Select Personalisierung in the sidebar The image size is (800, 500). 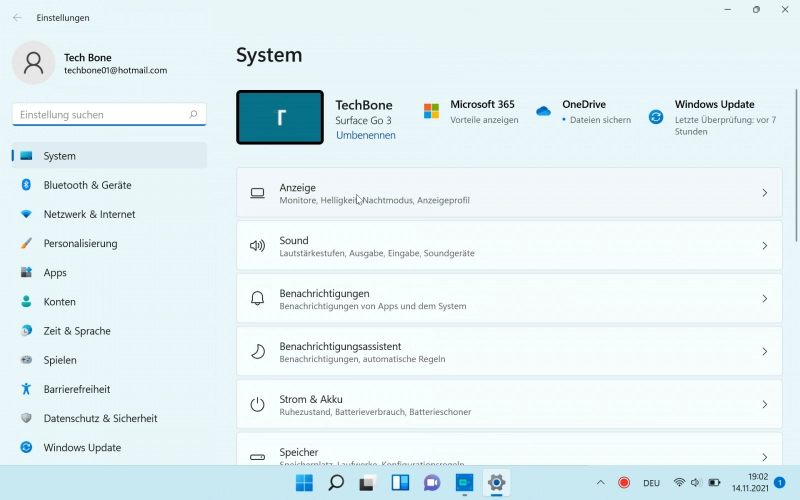tap(109, 243)
